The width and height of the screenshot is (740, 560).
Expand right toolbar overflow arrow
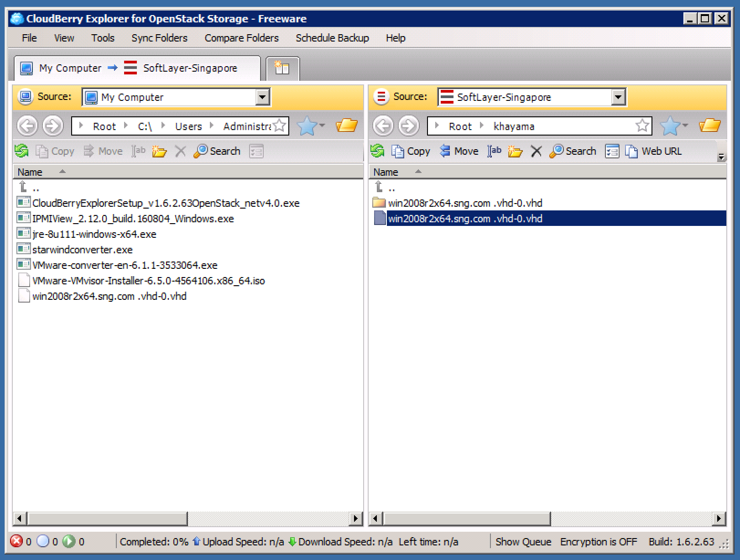[721, 157]
